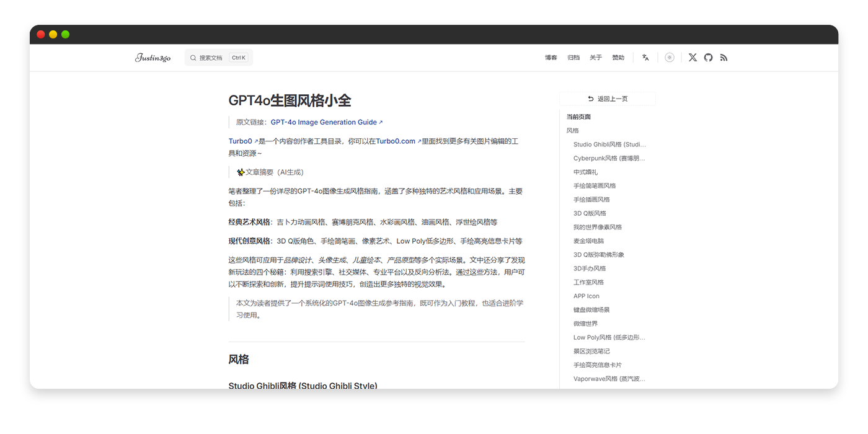Select 麦金塔电脑 outline entry
The height and width of the screenshot is (434, 868).
pos(588,241)
